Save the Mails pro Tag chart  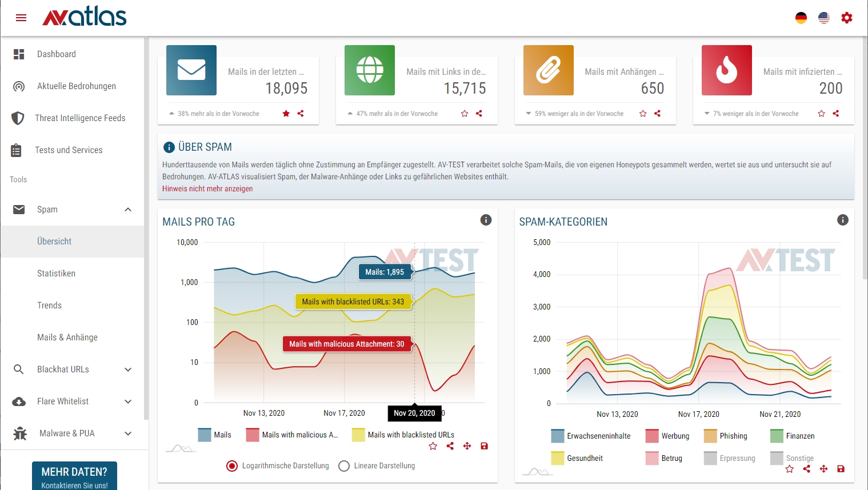(x=484, y=446)
